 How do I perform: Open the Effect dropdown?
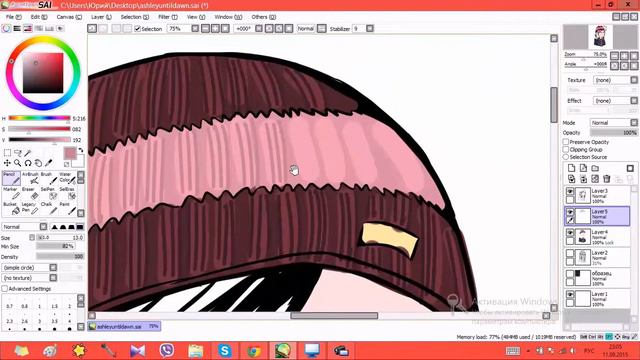pyautogui.click(x=615, y=100)
